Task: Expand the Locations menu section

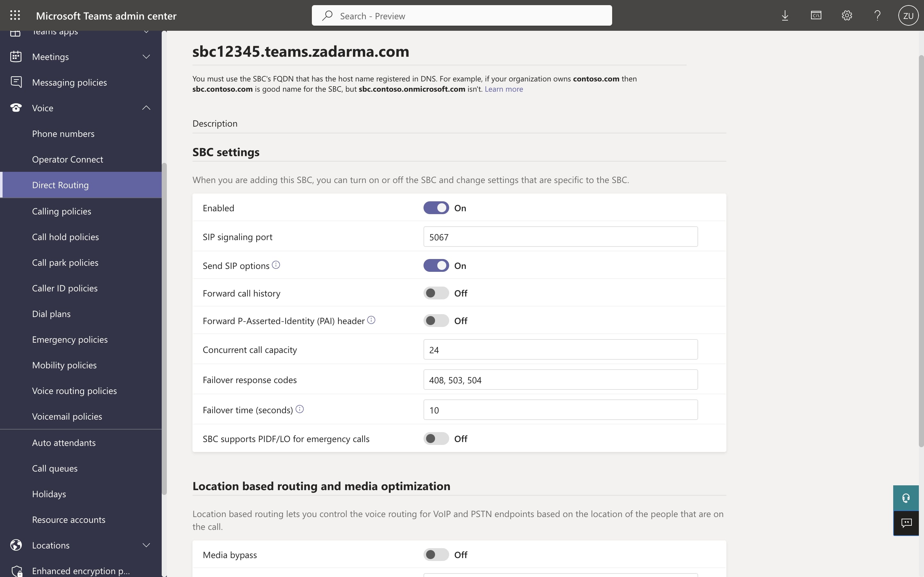Action: click(x=146, y=545)
